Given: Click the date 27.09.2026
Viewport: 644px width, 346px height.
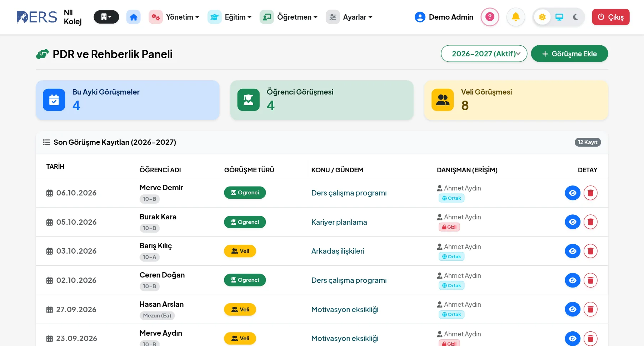Looking at the screenshot, I should [76, 310].
